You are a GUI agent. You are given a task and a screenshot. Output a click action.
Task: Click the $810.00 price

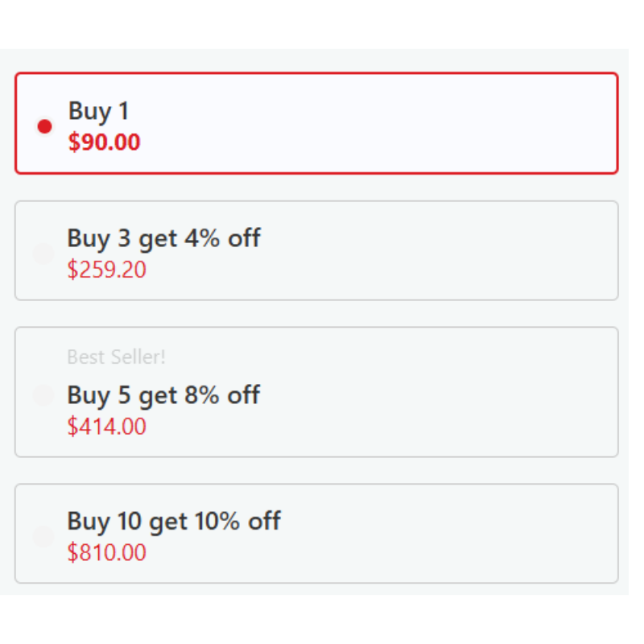[107, 553]
